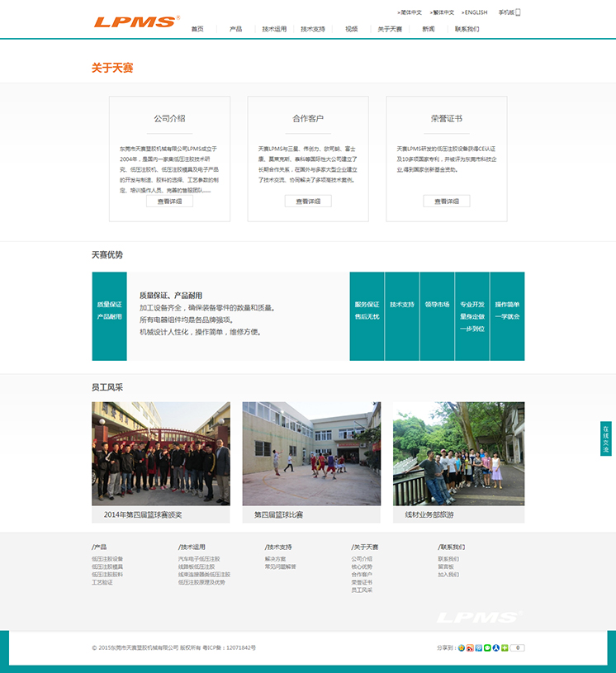This screenshot has width=616, height=673.
Task: Open the 第四届篮球比赛 photo
Action: (x=311, y=453)
